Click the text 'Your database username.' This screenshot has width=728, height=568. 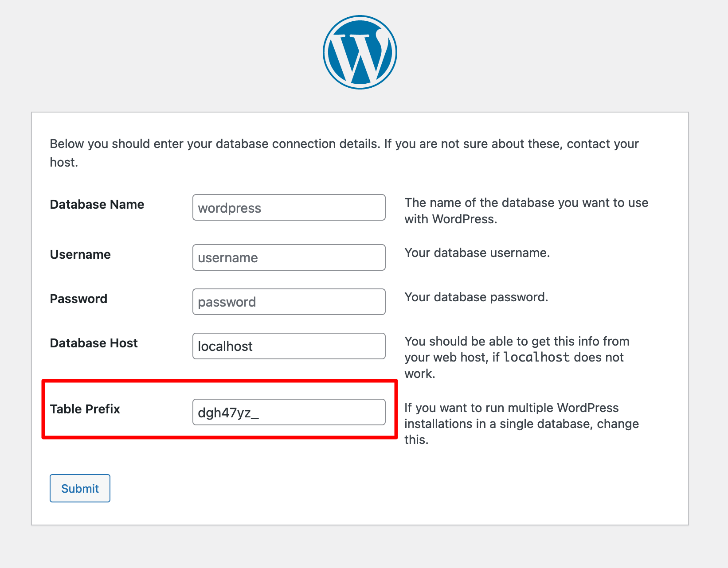point(477,253)
